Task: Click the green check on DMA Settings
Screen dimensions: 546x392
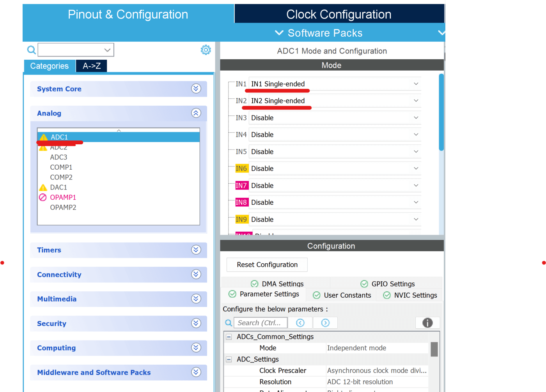Action: 254,284
